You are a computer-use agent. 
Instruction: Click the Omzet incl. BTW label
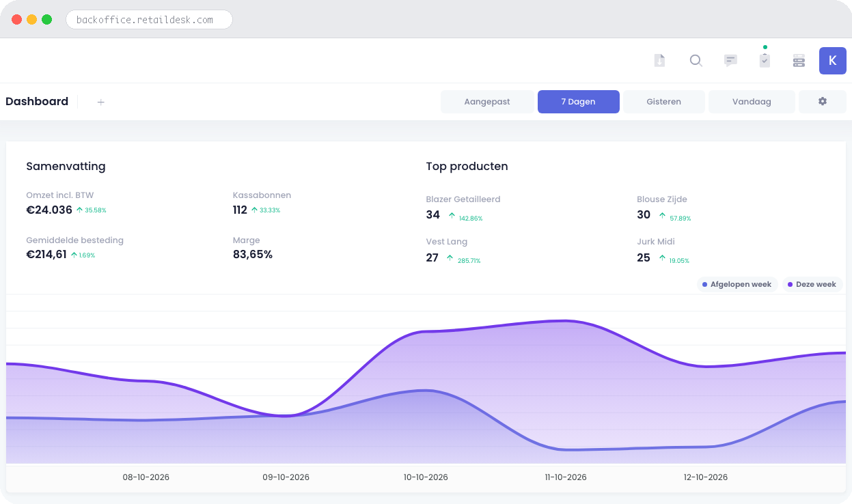tap(60, 195)
